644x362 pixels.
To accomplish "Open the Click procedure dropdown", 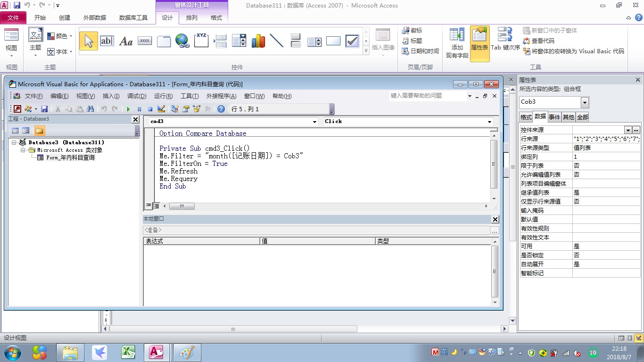I will pos(489,122).
